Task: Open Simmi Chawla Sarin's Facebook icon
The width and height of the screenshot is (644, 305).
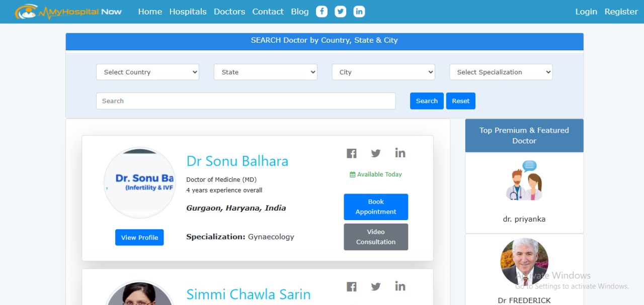Action: pyautogui.click(x=352, y=286)
